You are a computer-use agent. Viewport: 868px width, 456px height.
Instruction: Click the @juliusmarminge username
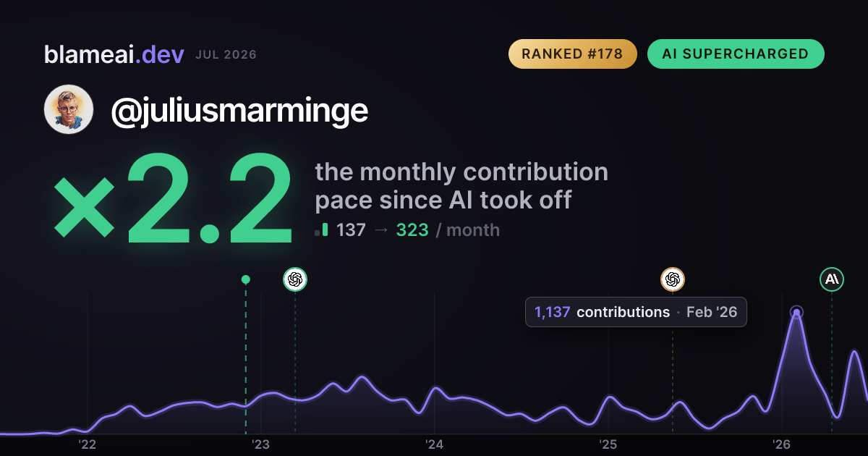click(239, 110)
